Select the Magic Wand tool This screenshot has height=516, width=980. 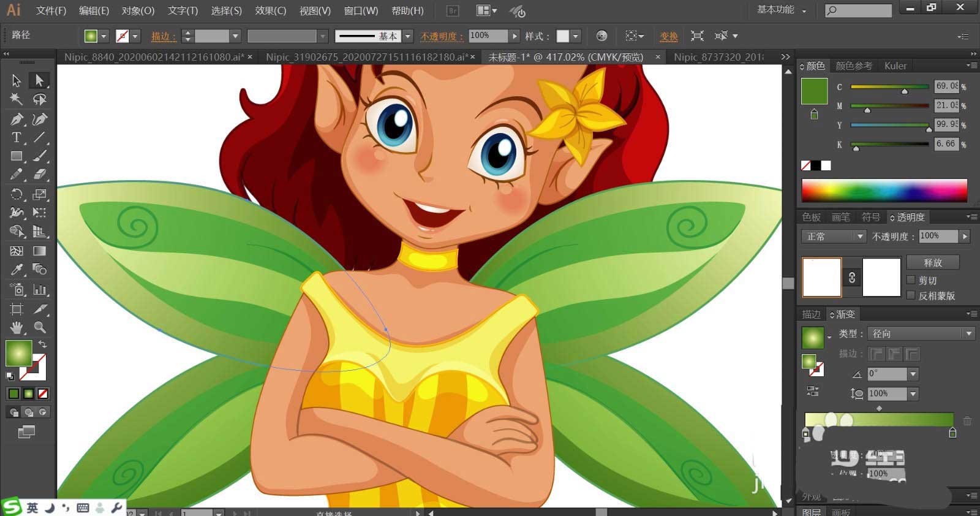[x=17, y=99]
